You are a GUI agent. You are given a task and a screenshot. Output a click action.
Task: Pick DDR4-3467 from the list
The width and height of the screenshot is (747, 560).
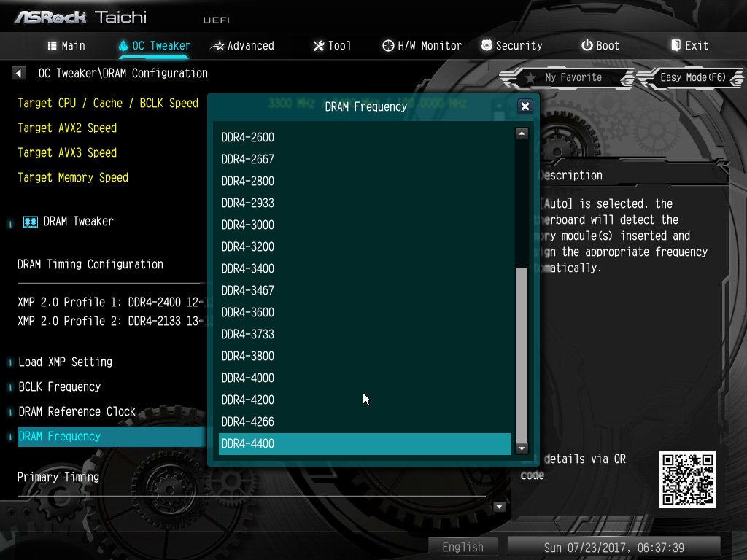click(365, 291)
